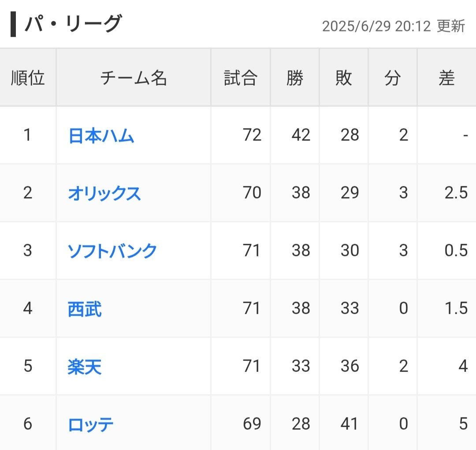Image resolution: width=476 pixels, height=450 pixels.
Task: Select the 敗 column header
Action: tap(344, 78)
